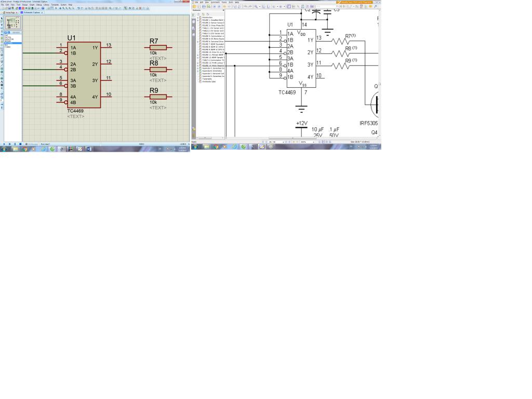Open Google Chrome from the left taskbar
532x399 pixels.
[25, 149]
